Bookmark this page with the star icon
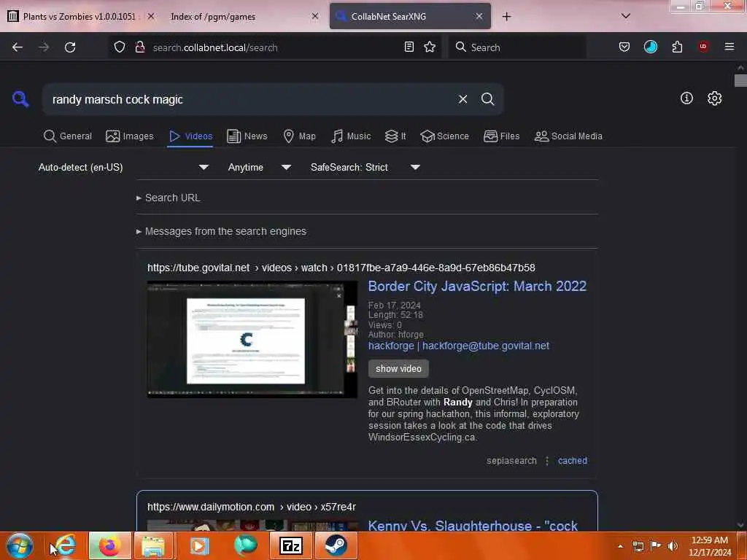The width and height of the screenshot is (747, 560). coord(430,47)
